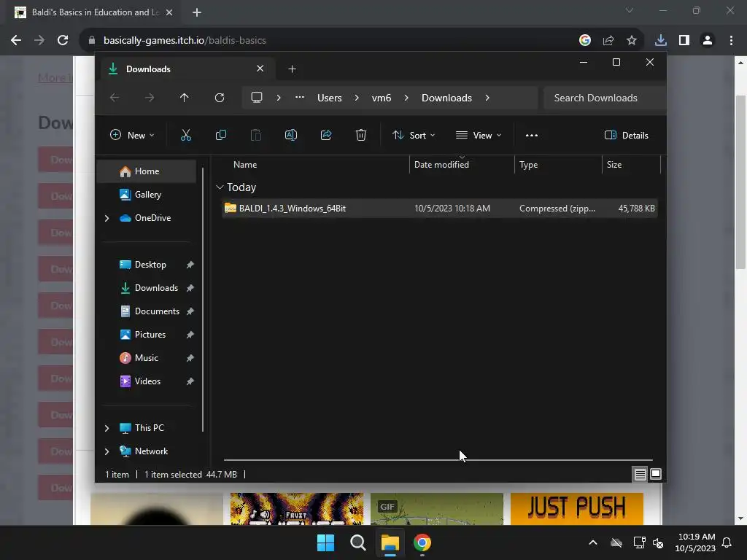The image size is (747, 560).
Task: Select the Downloads Explorer tab
Action: (x=186, y=69)
